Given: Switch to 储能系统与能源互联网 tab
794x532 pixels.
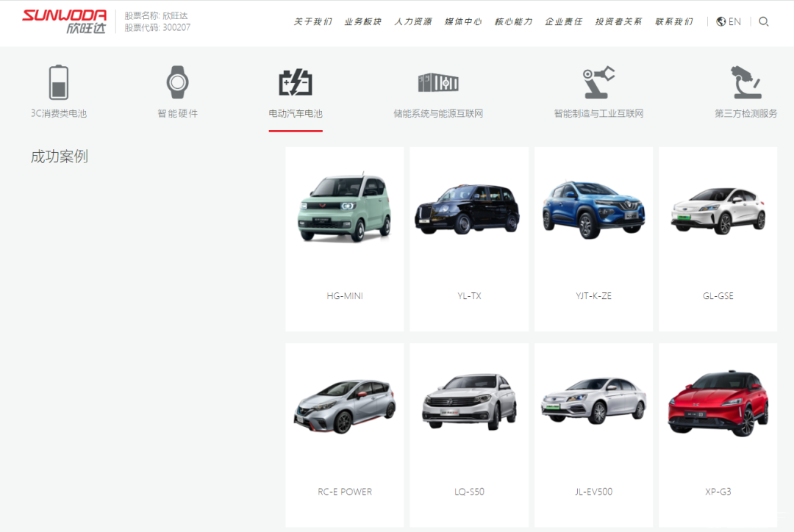Looking at the screenshot, I should [438, 113].
